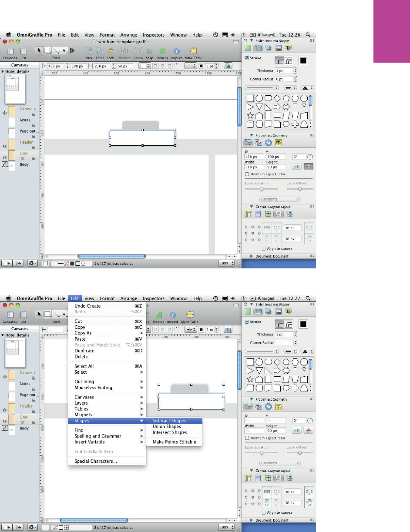This screenshot has width=410, height=532.
Task: Open the gear action menu in upper window
Action: coord(33,263)
